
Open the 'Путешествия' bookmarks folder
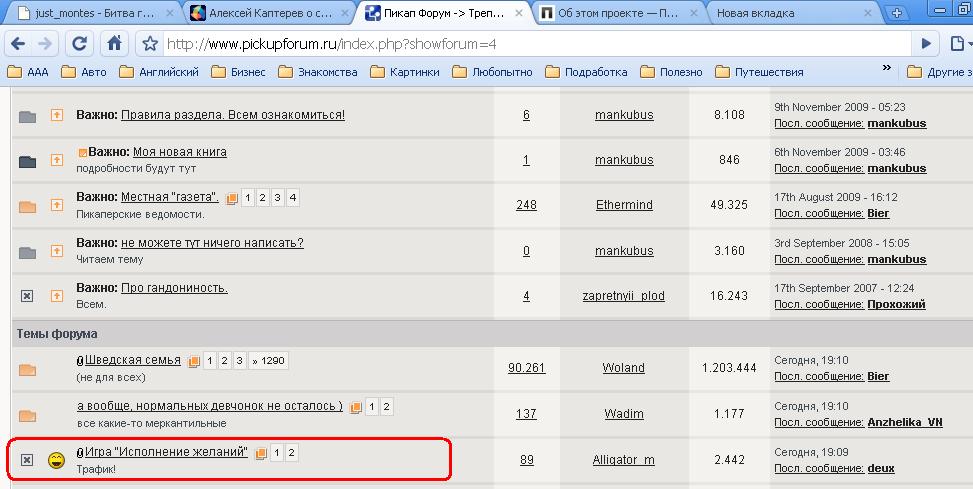[759, 72]
